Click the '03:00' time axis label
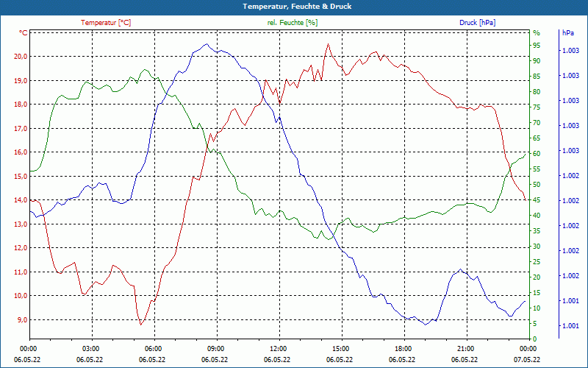The image size is (588, 368). [90, 348]
